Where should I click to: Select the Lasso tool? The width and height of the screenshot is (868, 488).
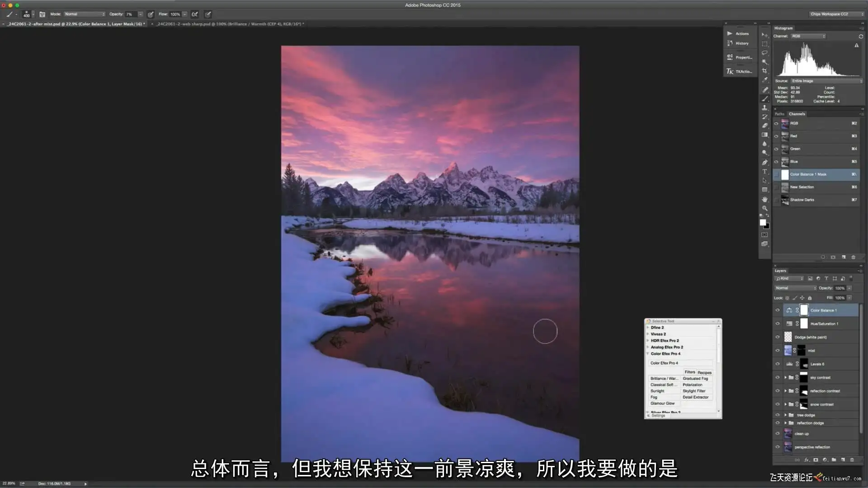(764, 53)
